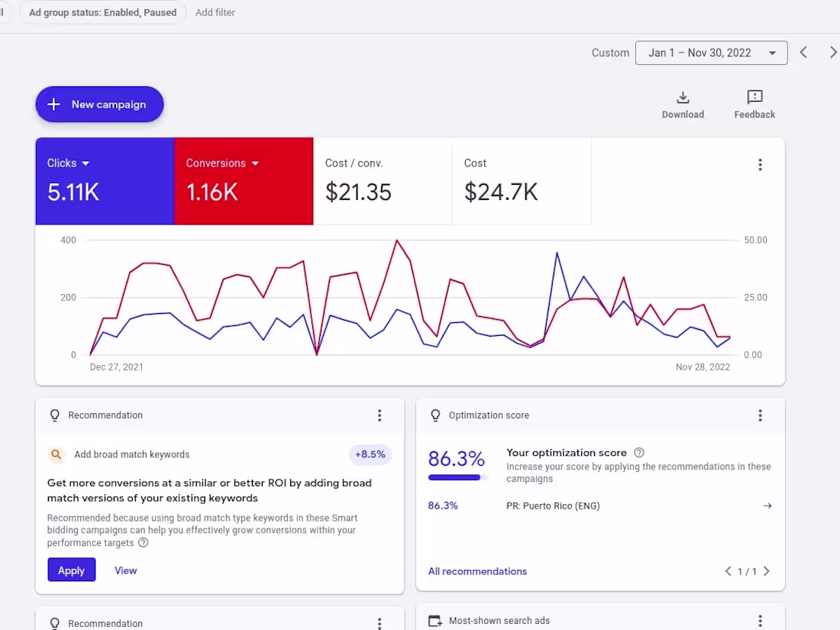
Task: Click the Optimization score lightbulb icon
Action: tap(435, 415)
